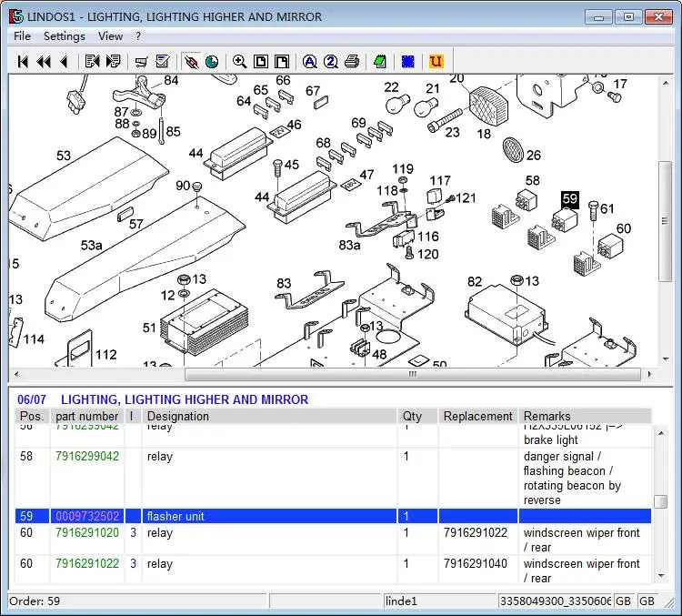The height and width of the screenshot is (616, 682).
Task: Click the diagram vertical scrollbar thumb
Action: 665,221
